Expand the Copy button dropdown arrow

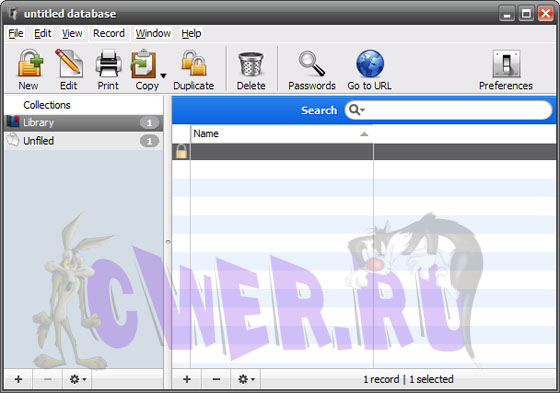163,76
